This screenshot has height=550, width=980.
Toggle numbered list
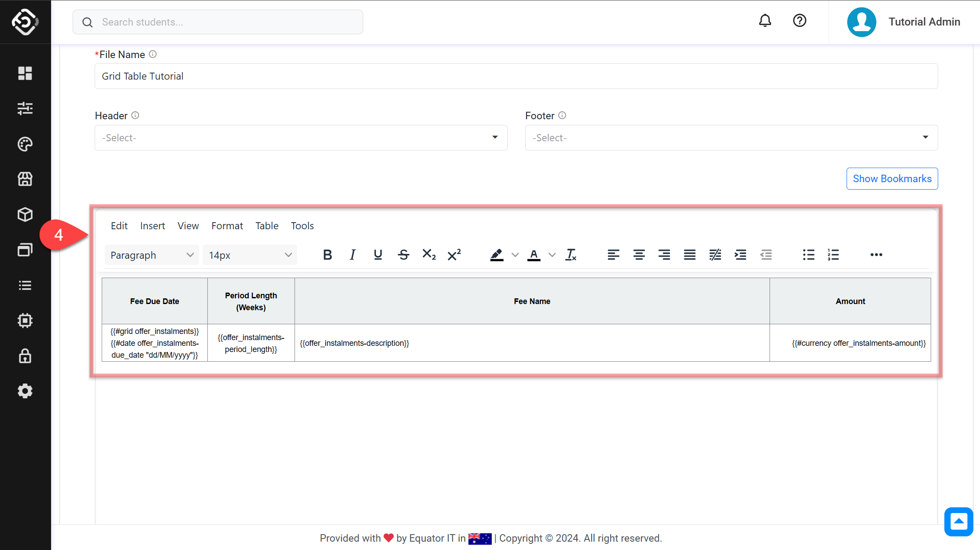(x=833, y=255)
